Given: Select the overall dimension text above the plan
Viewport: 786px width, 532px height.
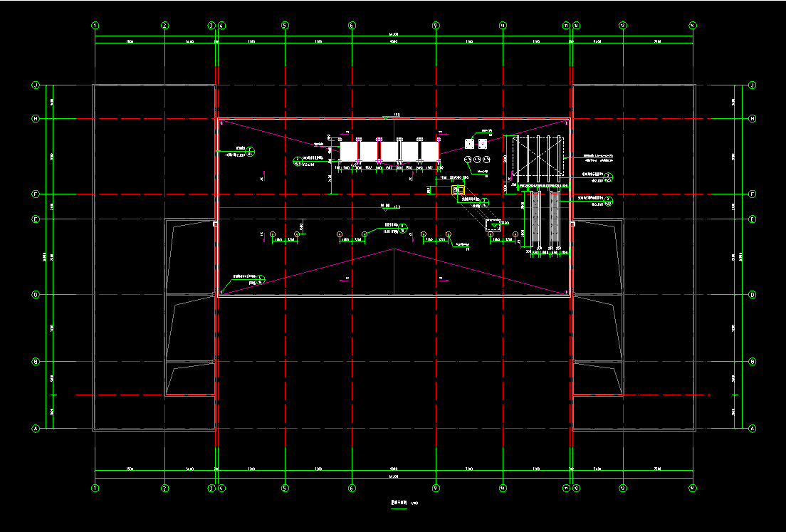Looking at the screenshot, I should point(393,34).
